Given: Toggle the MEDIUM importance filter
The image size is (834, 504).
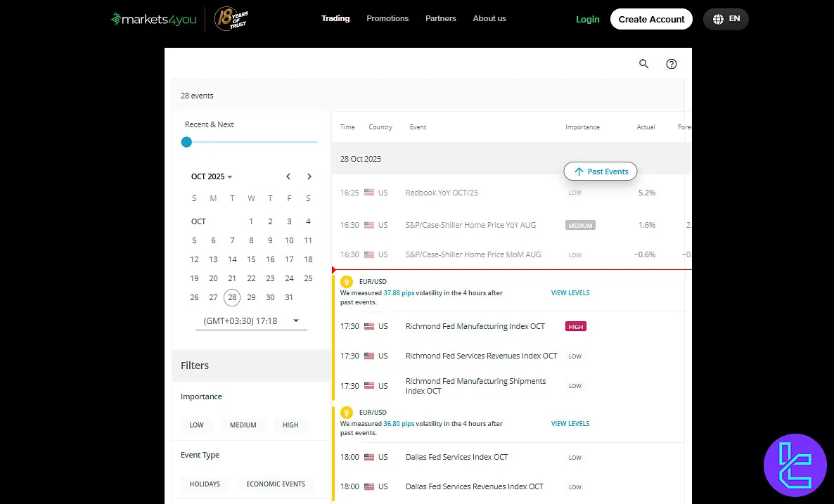Looking at the screenshot, I should 243,425.
